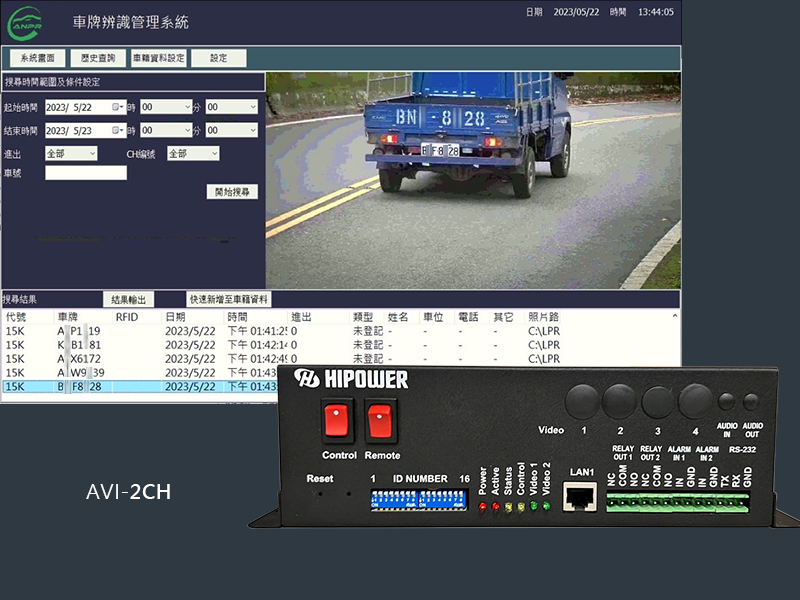Open the 車籍資料設定 tab
This screenshot has height=600, width=800.
158,58
